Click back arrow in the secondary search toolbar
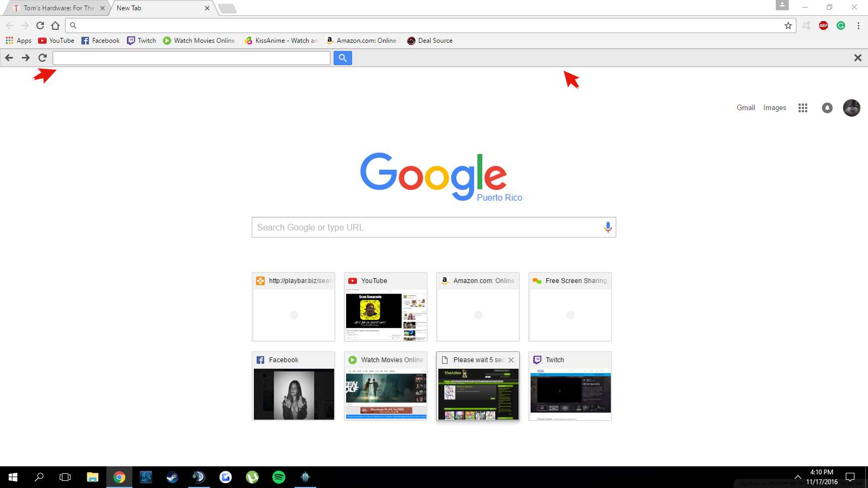The width and height of the screenshot is (868, 488). pos(9,57)
